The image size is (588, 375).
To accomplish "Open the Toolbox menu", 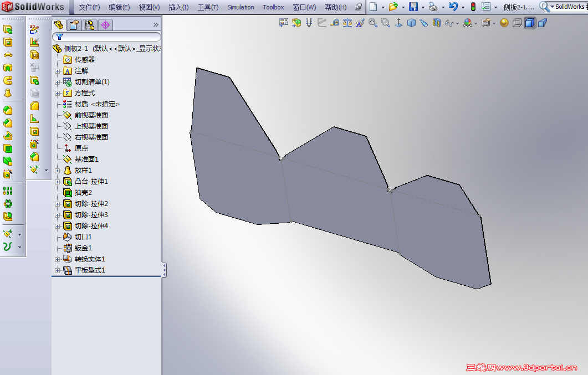I will (273, 7).
